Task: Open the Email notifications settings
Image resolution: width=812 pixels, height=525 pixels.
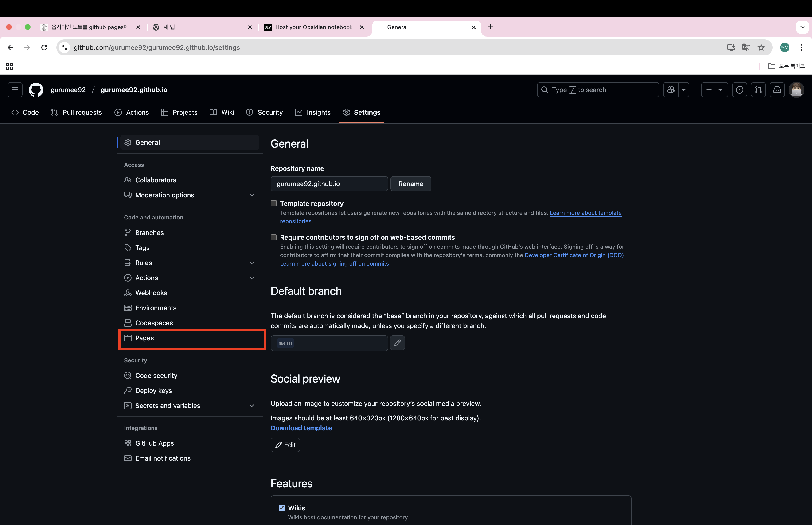Action: click(189, 458)
